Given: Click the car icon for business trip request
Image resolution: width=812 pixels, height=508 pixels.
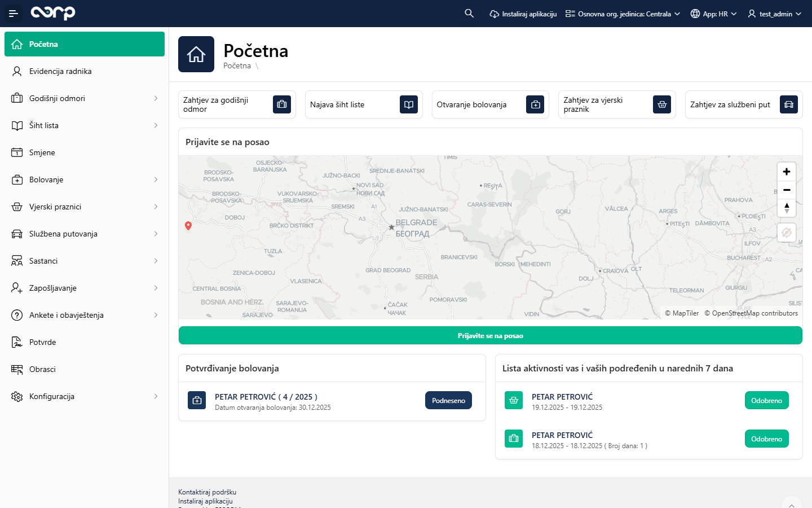Looking at the screenshot, I should tap(789, 104).
